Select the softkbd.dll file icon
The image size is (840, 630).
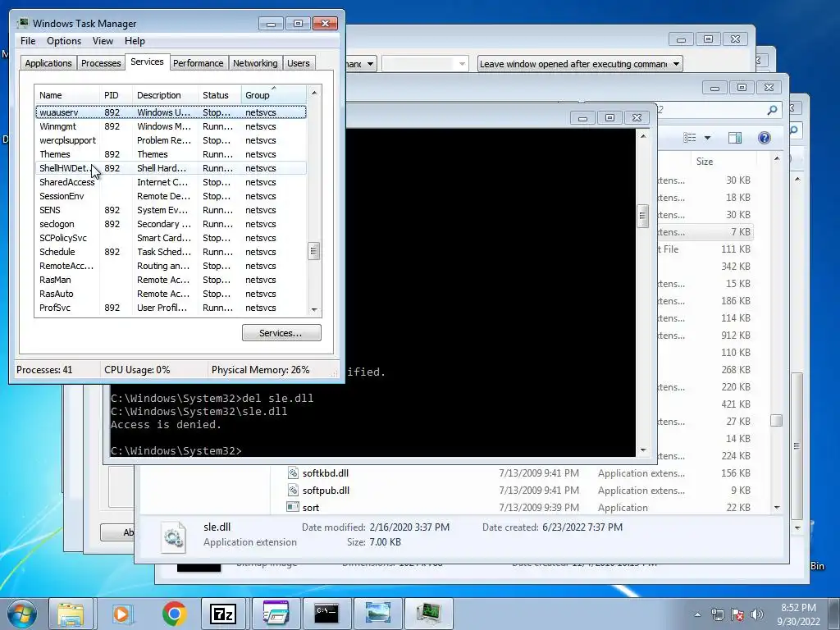click(293, 473)
